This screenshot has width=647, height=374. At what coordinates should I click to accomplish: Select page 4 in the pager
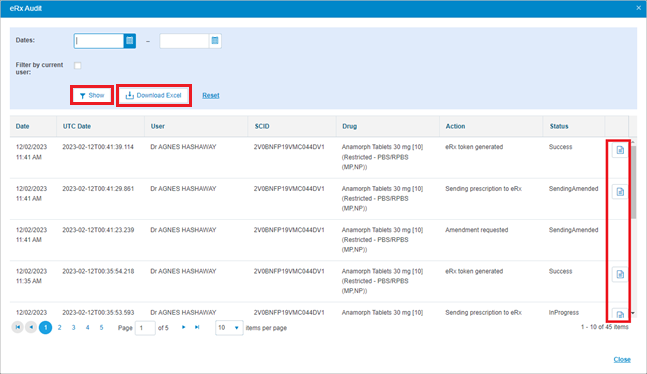(87, 327)
